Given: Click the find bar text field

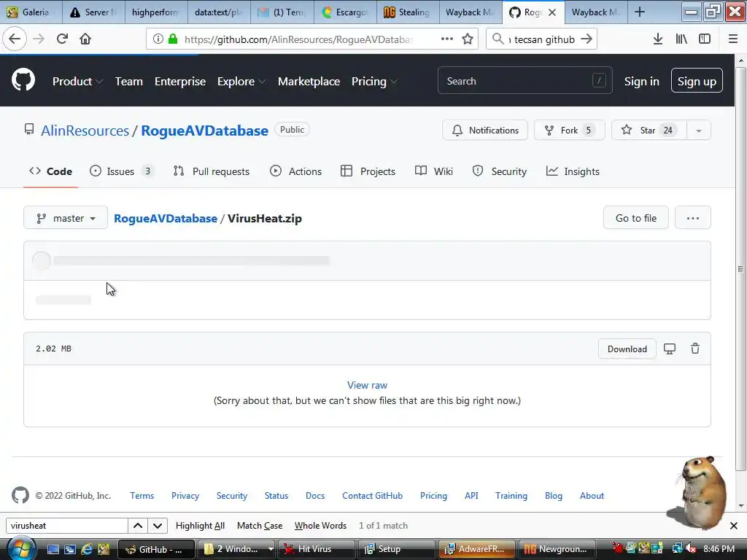Looking at the screenshot, I should (x=66, y=526).
